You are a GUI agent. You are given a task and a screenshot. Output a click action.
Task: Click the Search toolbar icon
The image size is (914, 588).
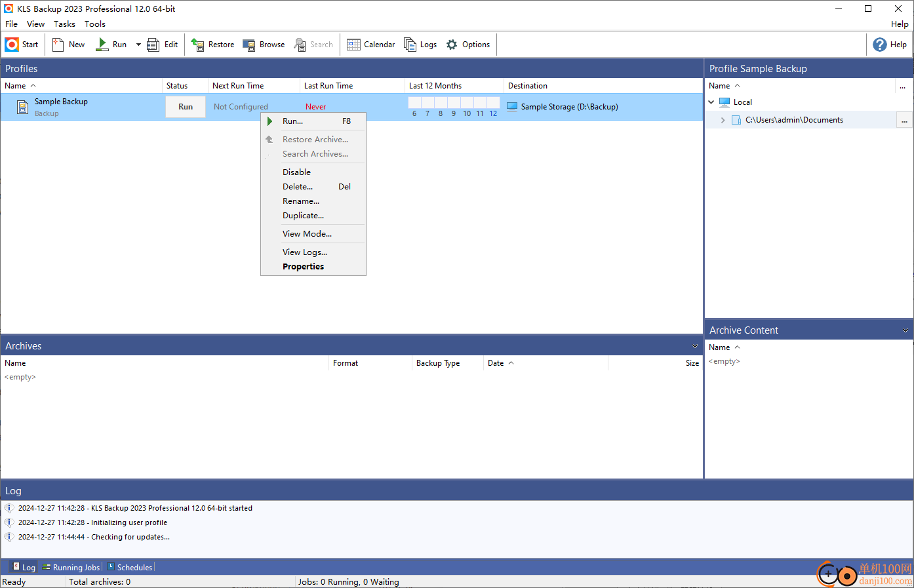click(300, 45)
